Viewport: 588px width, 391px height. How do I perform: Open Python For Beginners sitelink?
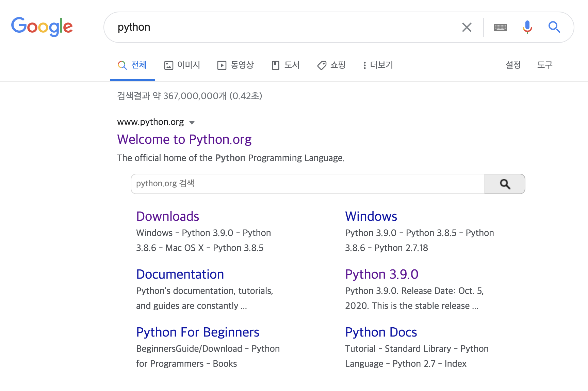pyautogui.click(x=198, y=332)
